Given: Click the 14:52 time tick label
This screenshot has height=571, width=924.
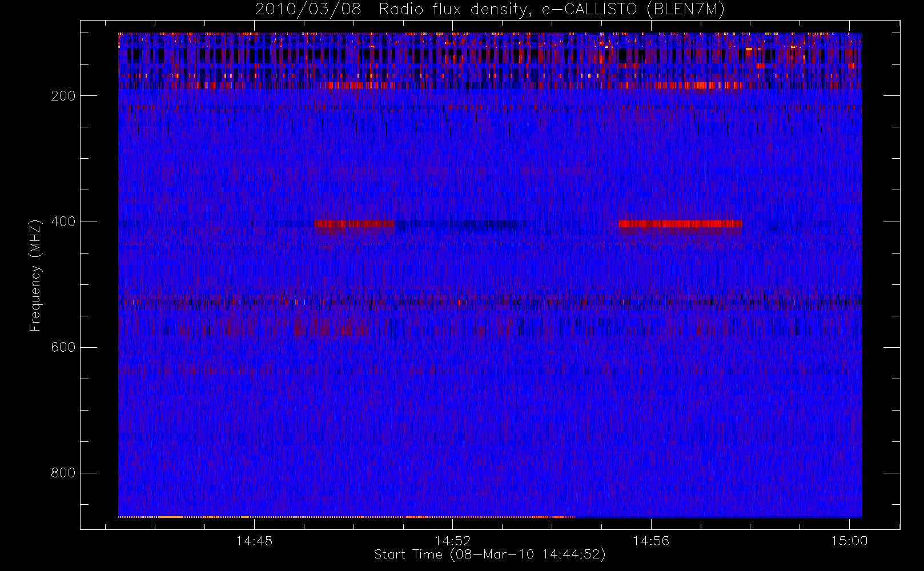Looking at the screenshot, I should tap(453, 541).
